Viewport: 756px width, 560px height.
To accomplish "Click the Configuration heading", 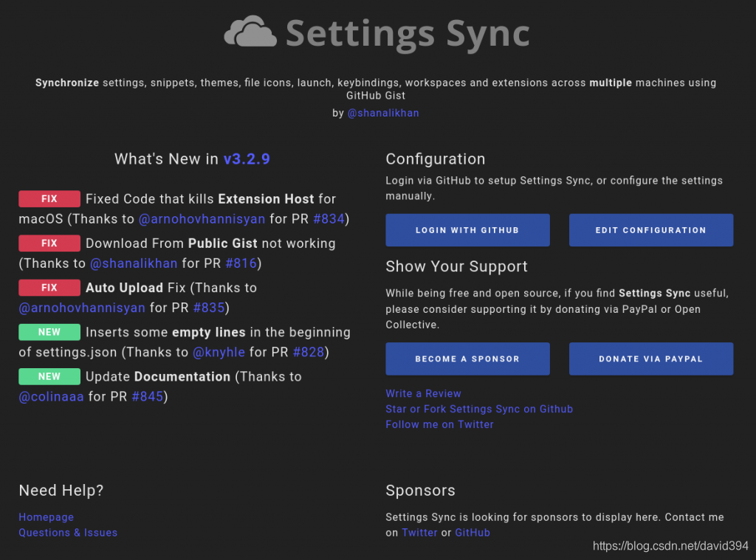I will (436, 159).
